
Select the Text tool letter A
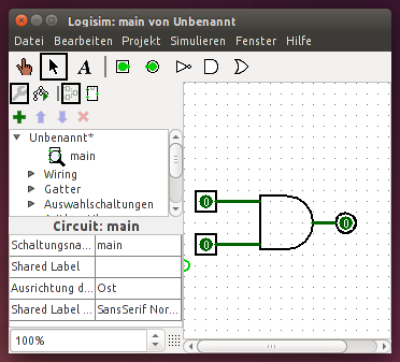[84, 67]
